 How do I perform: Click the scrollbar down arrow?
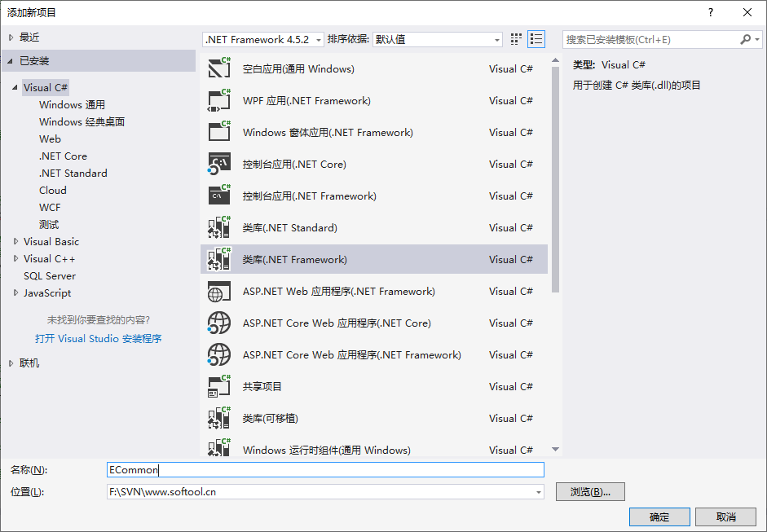click(x=555, y=450)
